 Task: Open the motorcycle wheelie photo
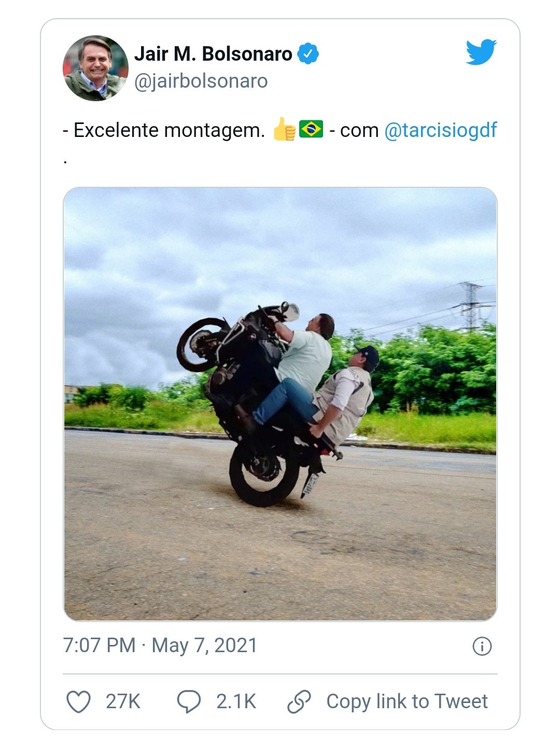(280, 404)
